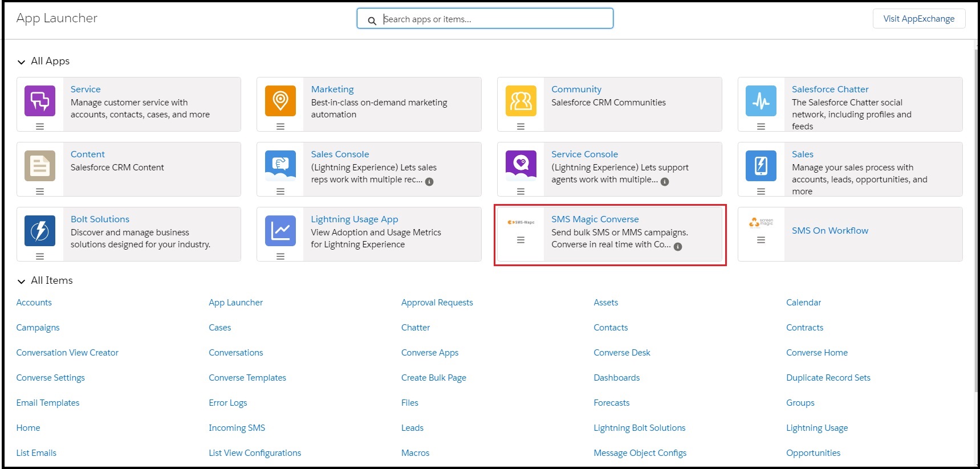This screenshot has height=469, width=980.
Task: Open the Converse Settings item
Action: click(x=51, y=378)
